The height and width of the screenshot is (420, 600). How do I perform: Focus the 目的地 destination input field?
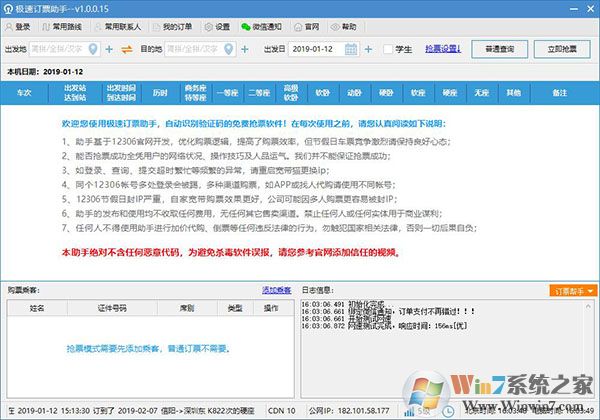pyautogui.click(x=200, y=49)
